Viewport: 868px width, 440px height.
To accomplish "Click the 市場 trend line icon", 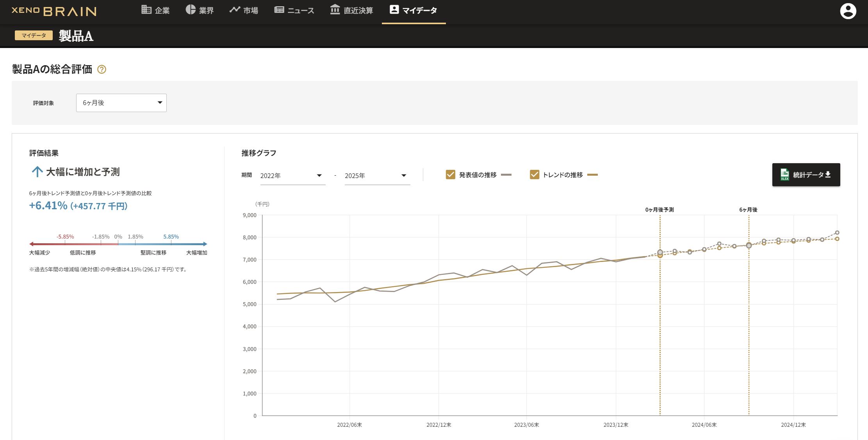I will tap(235, 10).
